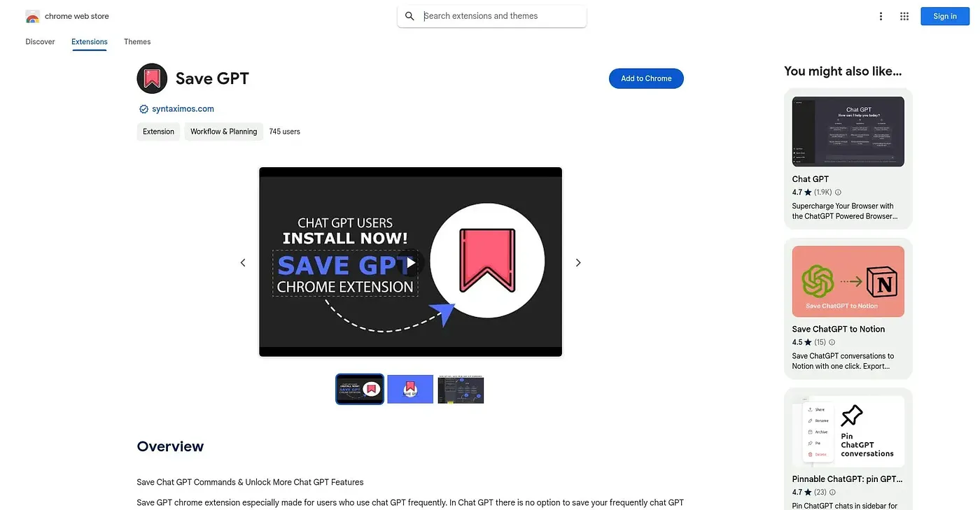The height and width of the screenshot is (510, 980).
Task: Click the 745 users text
Action: tap(285, 132)
